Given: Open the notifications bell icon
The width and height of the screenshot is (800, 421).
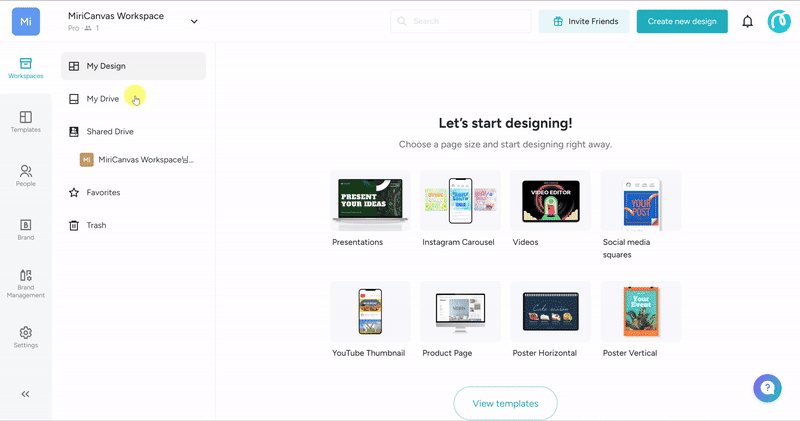Looking at the screenshot, I should [x=747, y=21].
